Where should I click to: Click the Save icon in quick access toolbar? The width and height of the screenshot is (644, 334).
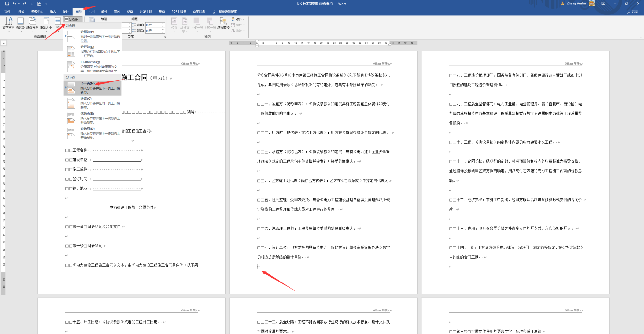[x=7, y=4]
